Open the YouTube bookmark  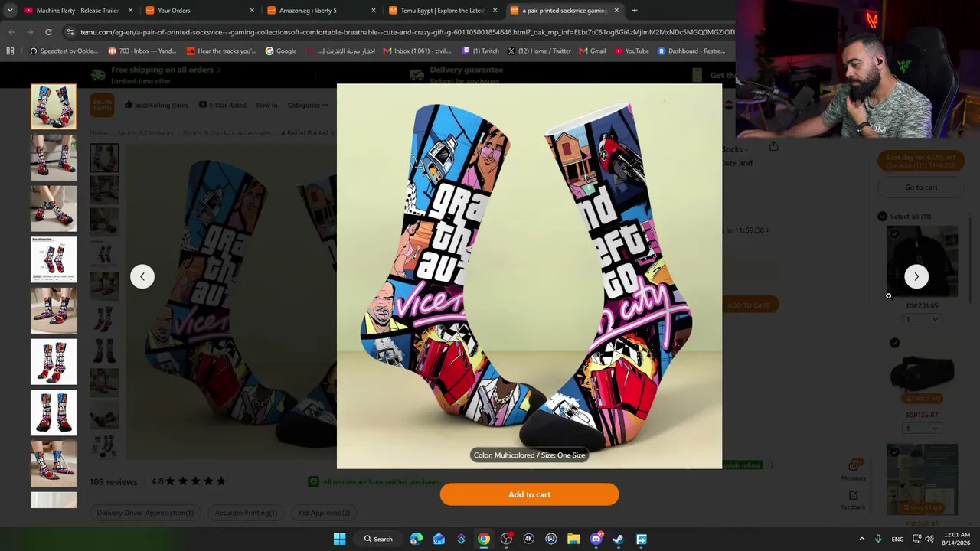632,51
